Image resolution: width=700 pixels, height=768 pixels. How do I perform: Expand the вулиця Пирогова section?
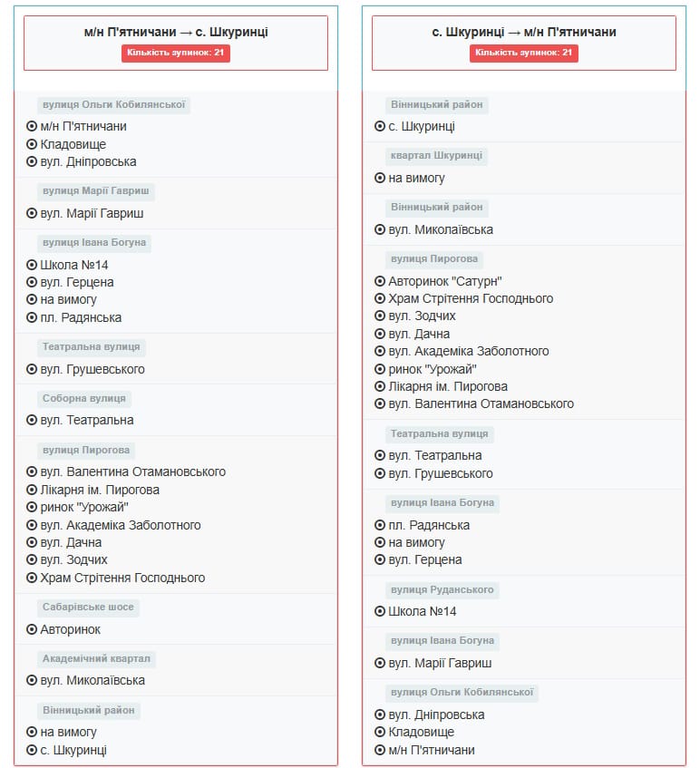point(87,450)
